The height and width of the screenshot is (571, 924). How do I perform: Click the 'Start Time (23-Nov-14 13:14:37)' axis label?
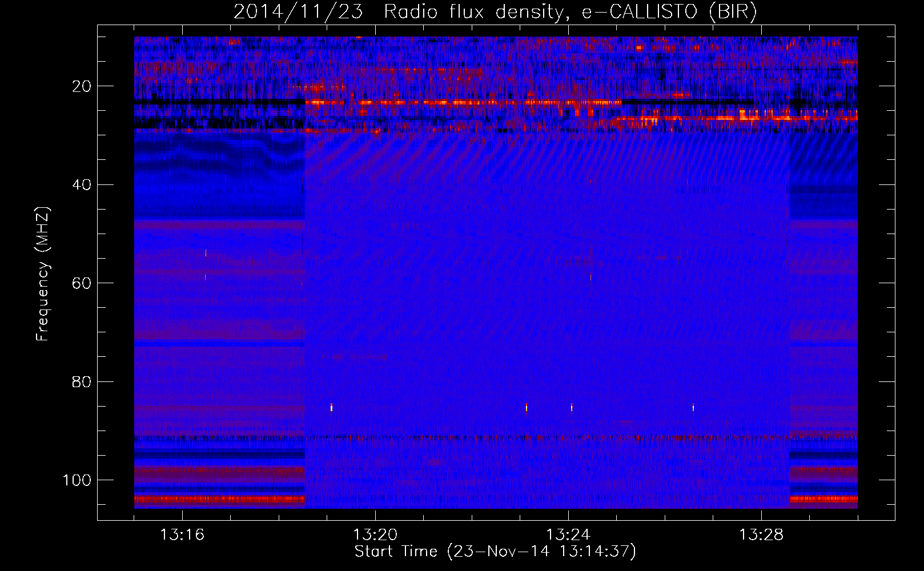495,552
